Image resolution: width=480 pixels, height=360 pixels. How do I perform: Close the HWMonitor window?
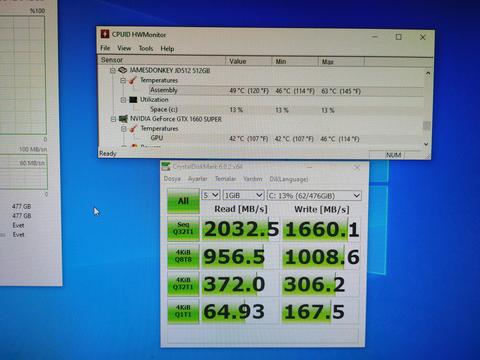point(422,37)
